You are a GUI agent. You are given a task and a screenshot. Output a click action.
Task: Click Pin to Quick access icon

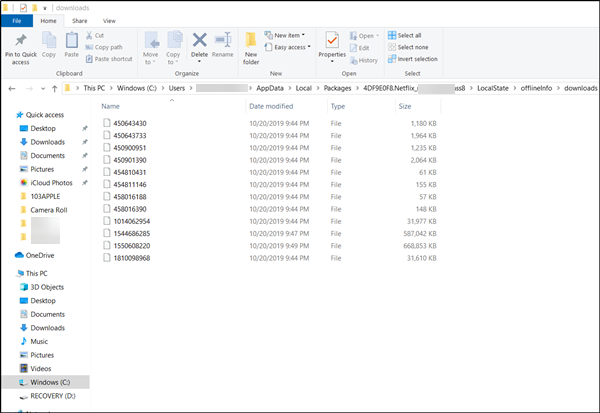tap(21, 40)
